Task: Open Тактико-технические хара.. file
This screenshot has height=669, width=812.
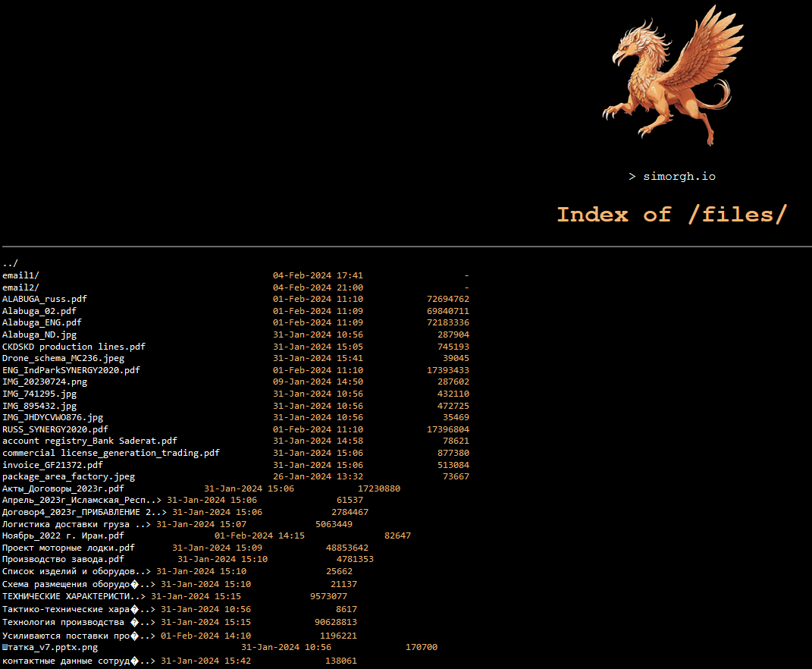Action: point(79,609)
